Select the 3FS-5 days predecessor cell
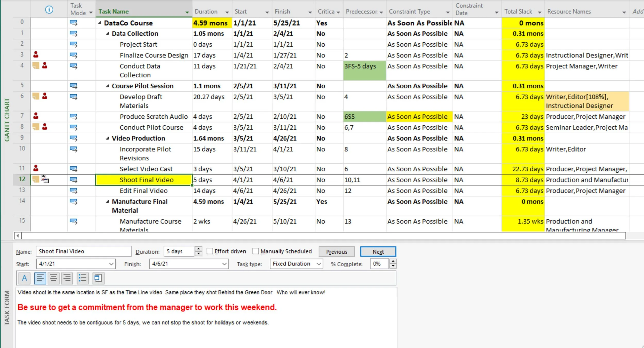 click(x=365, y=70)
